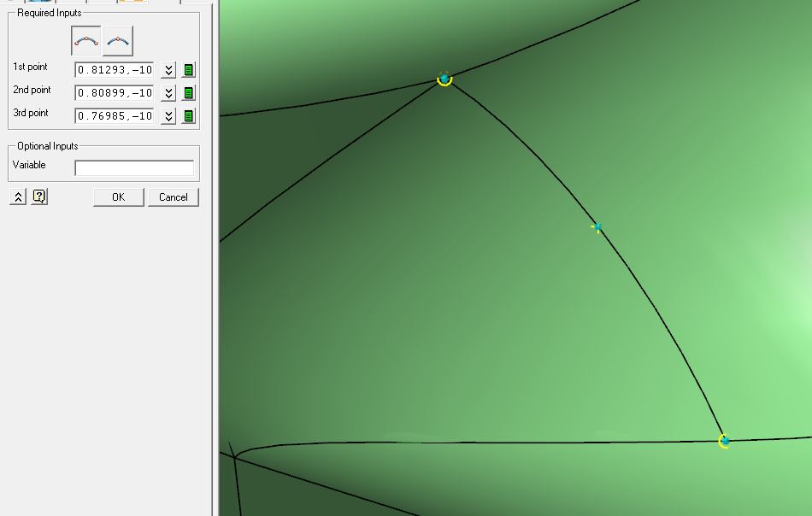Open the help question-mark icon
This screenshot has width=812, height=516.
39,196
